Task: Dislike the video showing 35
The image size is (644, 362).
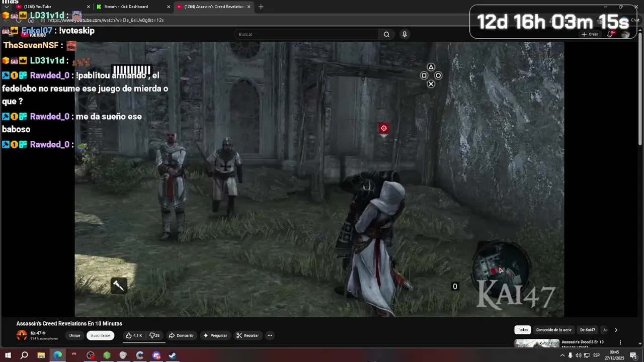Action: [x=154, y=335]
